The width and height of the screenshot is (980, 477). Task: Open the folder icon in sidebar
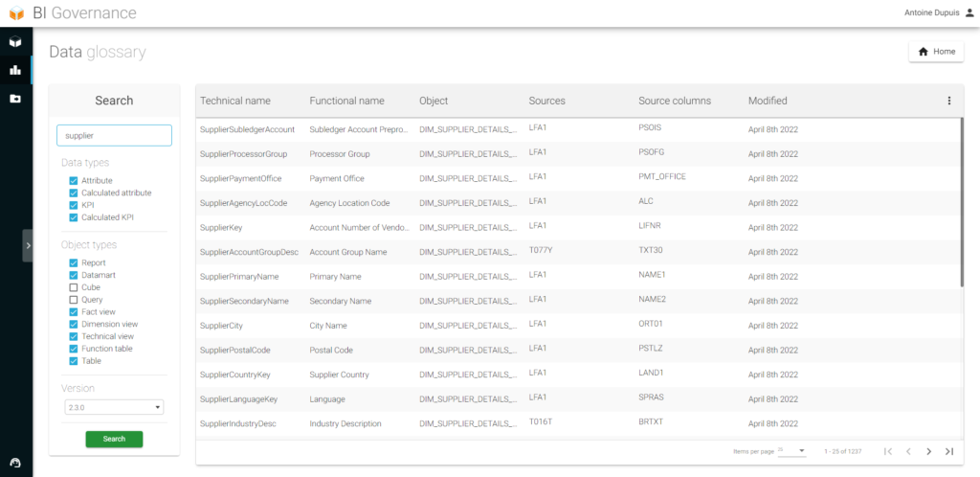15,98
